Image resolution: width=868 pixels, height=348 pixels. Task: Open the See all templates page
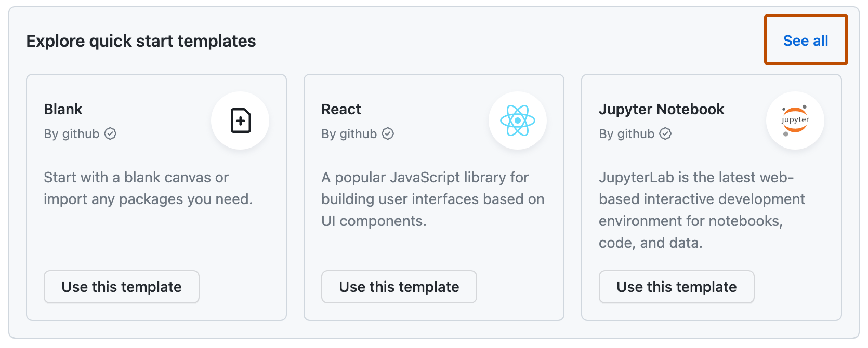tap(806, 41)
